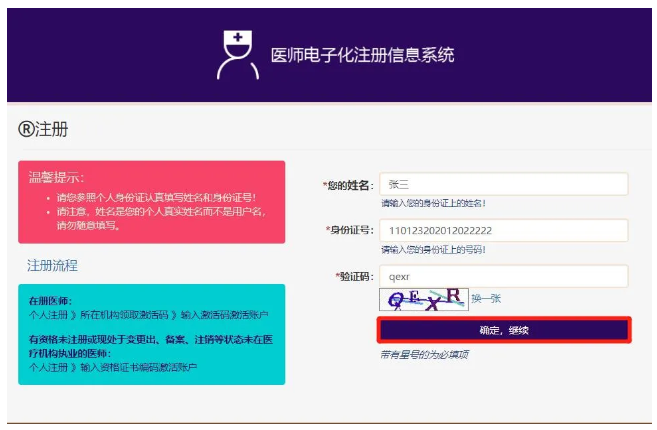The image size is (657, 430).
Task: Click the 您的姓名 field label
Action: (x=347, y=185)
